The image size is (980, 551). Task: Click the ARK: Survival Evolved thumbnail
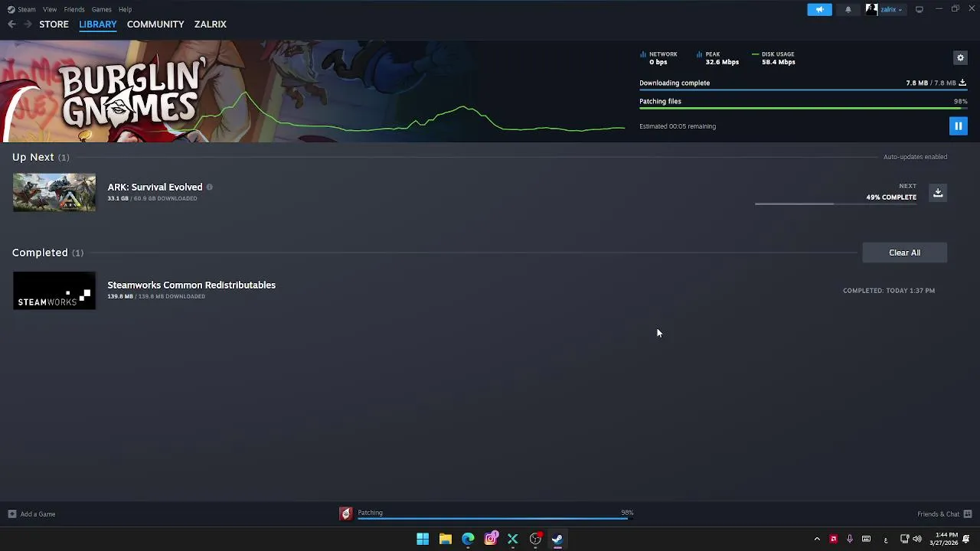click(x=54, y=192)
